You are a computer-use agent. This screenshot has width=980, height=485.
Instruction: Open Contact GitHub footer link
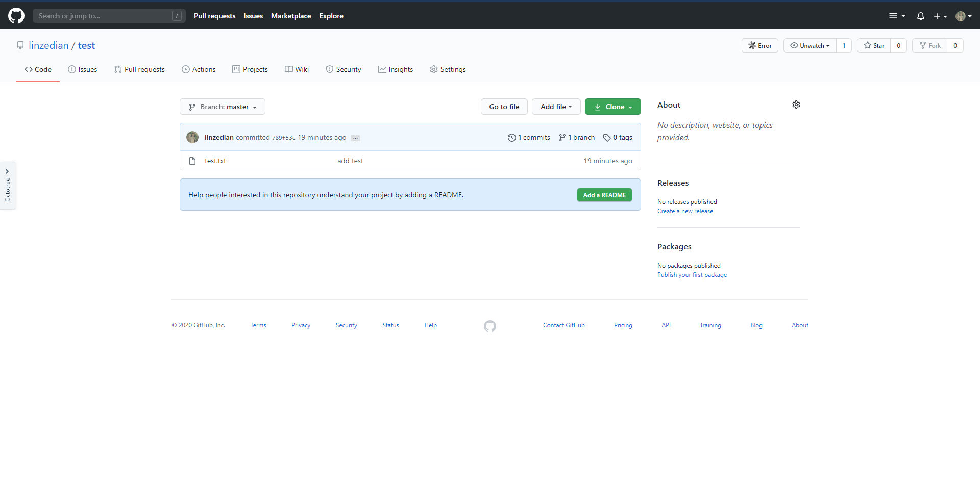564,325
